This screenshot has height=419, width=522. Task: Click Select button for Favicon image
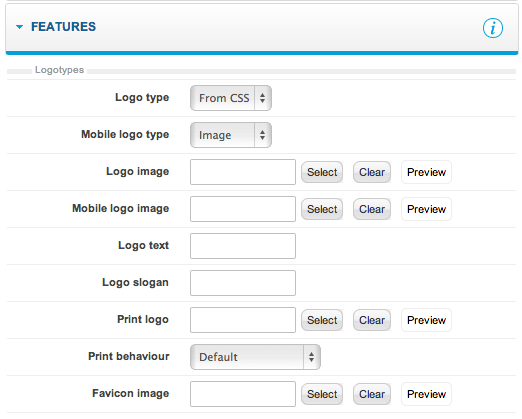322,394
